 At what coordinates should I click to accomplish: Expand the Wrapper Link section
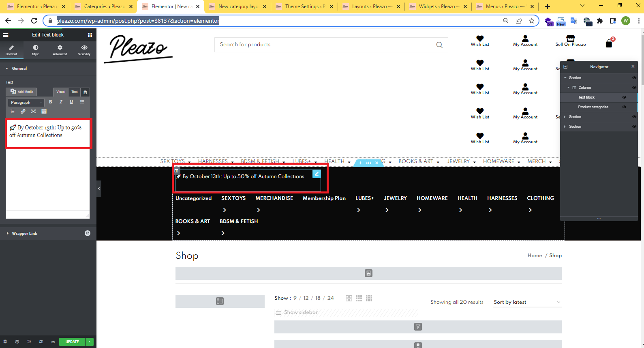[48, 233]
